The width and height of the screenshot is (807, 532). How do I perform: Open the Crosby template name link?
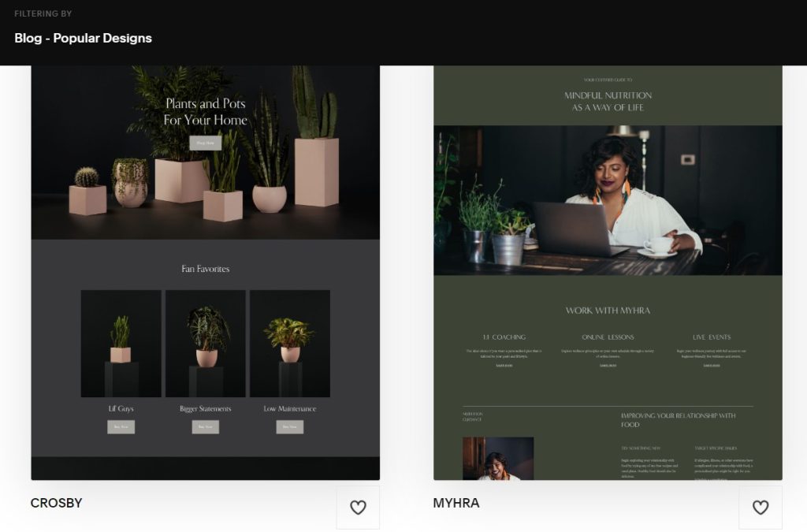pos(57,503)
